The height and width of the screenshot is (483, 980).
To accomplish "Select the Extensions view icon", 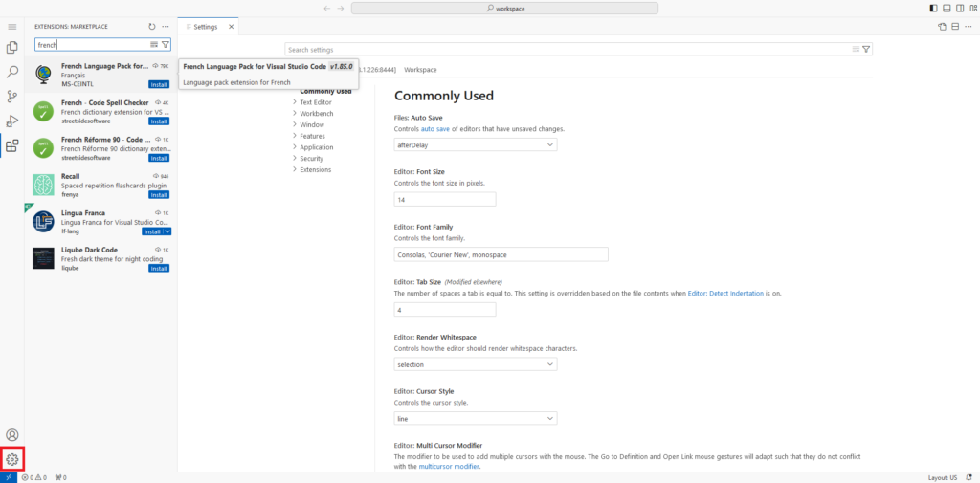I will point(11,146).
